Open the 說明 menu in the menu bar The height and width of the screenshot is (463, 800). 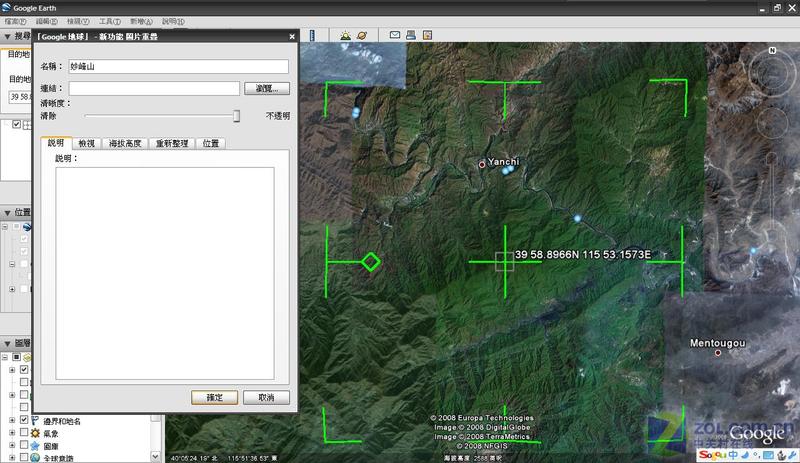click(173, 21)
